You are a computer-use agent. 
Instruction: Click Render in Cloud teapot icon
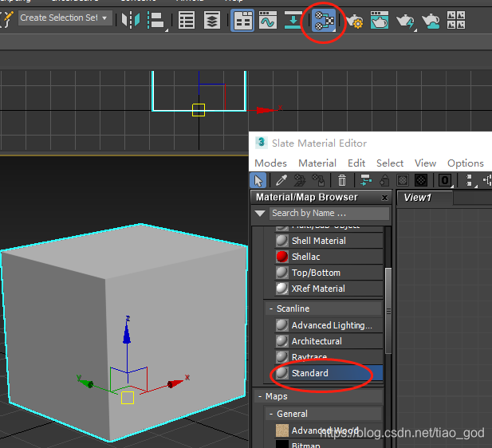coord(431,21)
